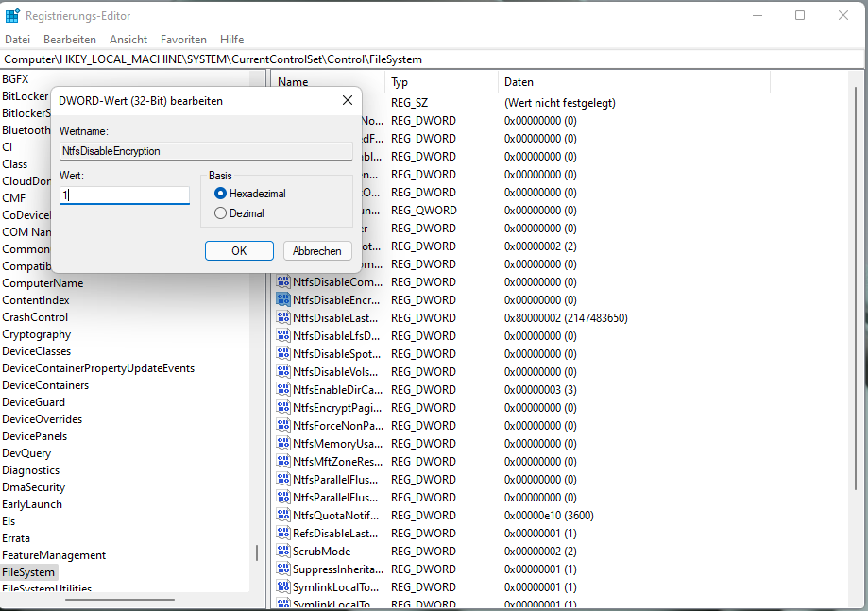Select the BGFX key
This screenshot has height=611, width=868.
(15, 79)
